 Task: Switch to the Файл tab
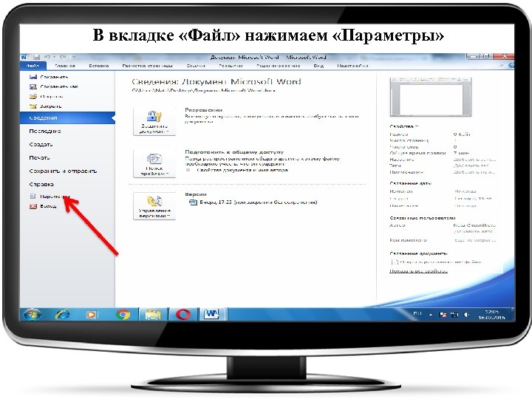33,66
